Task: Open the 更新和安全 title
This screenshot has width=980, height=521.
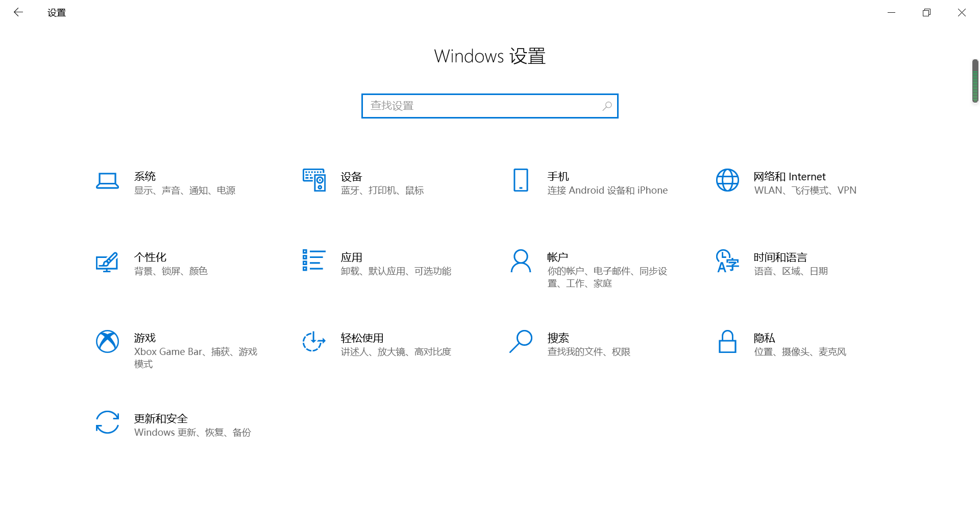Action: pos(161,418)
